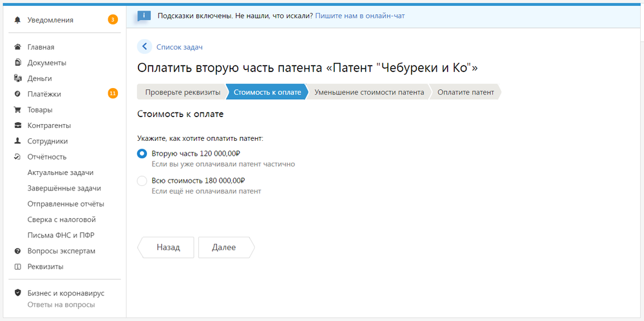Click the Сотрудники person icon

point(17,141)
